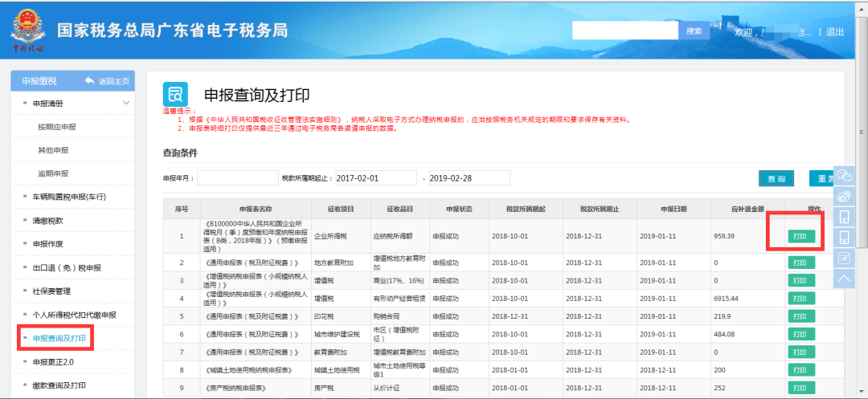Click the 申报年月 input field
This screenshot has width=868, height=399.
click(x=237, y=178)
